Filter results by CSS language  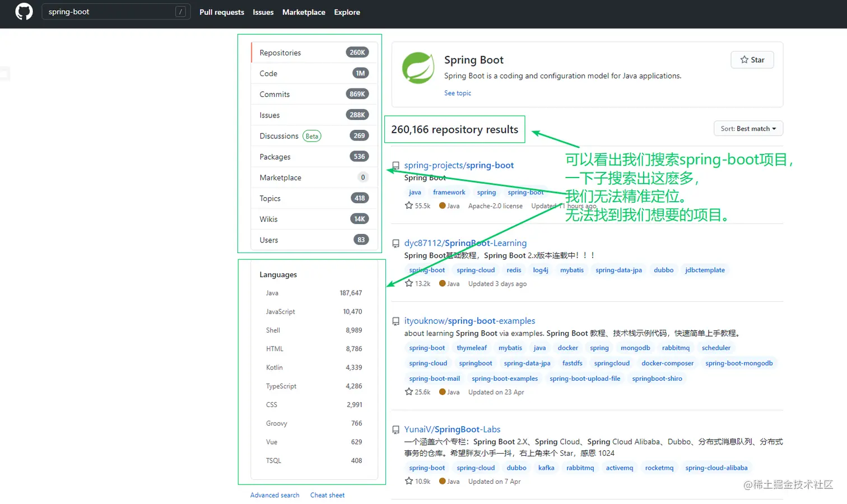point(314,405)
